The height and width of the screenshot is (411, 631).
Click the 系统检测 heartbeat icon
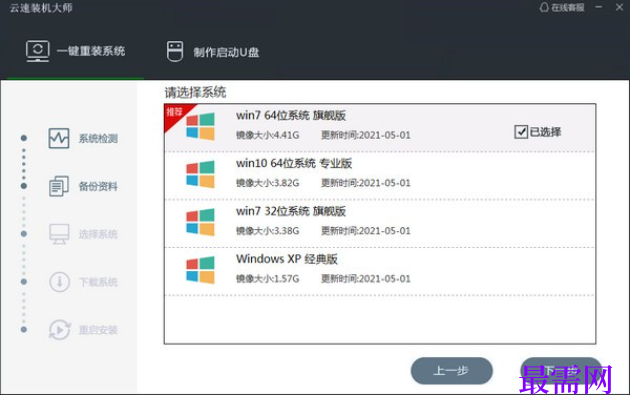click(x=59, y=138)
